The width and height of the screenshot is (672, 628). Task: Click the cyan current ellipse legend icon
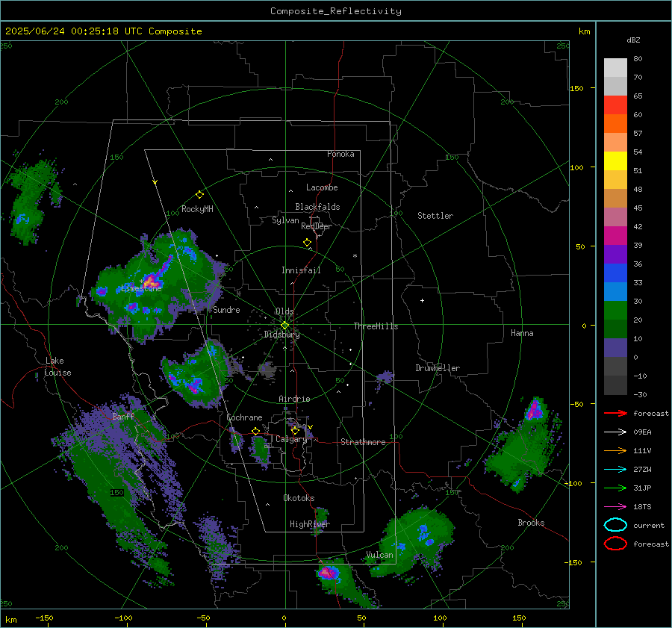click(615, 525)
